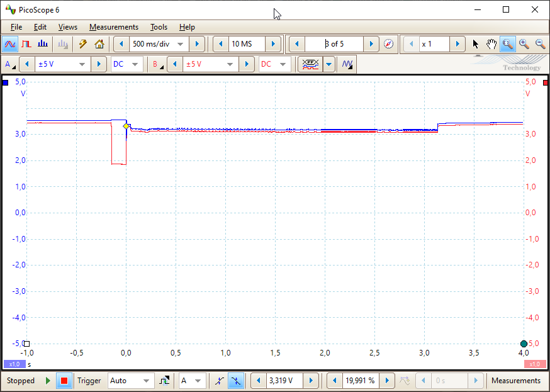Screen dimensions: 550x392
Task: Open Channel A DC coupling dropdown
Action: (135, 65)
